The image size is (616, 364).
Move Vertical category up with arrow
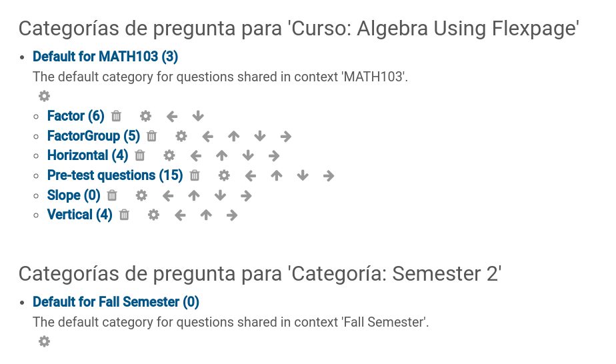coord(206,215)
